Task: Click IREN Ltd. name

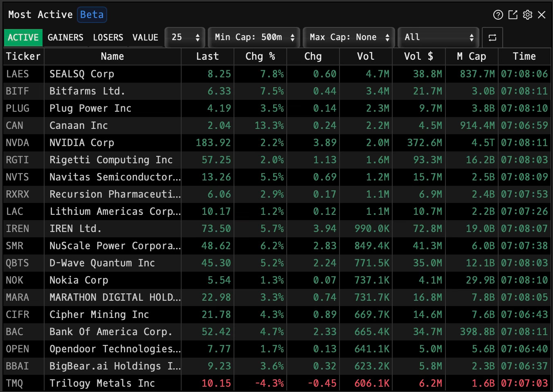Action: pos(75,229)
